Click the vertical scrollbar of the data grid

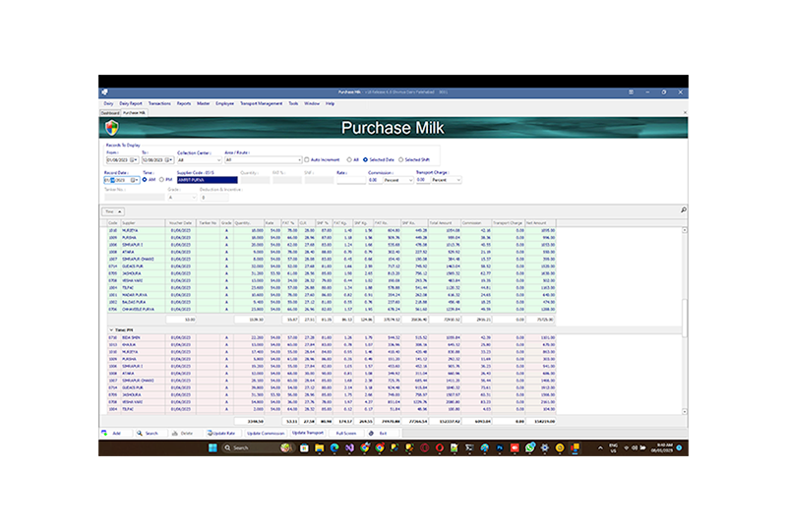click(x=685, y=295)
